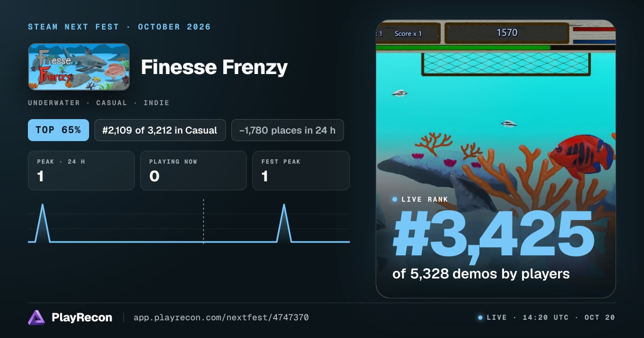Viewport: 644px width, 338px height.
Task: Click the second spike on the player chart
Action: (284, 223)
